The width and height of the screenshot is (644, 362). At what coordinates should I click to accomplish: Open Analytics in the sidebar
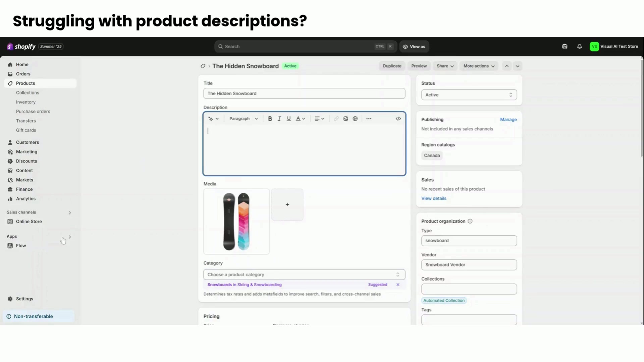pos(25,199)
